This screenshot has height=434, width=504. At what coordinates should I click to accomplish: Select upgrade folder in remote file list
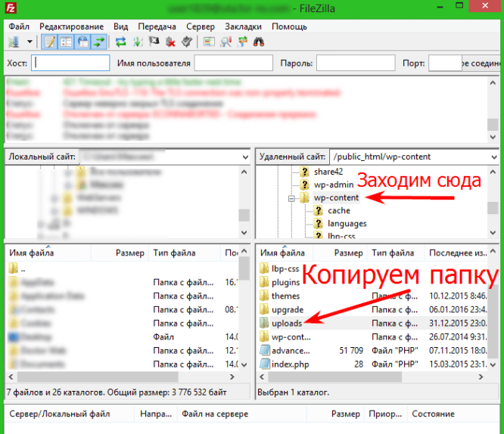point(288,310)
